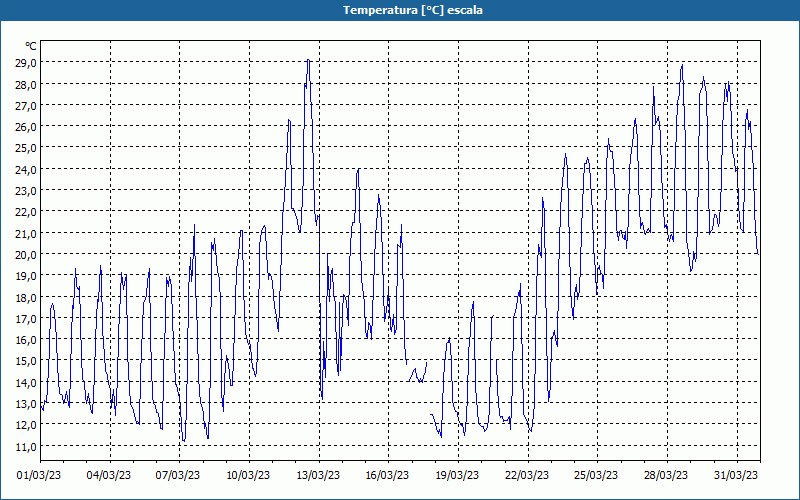Select the 21,0 axis value
Image resolution: width=800 pixels, height=500 pixels.
[26, 233]
